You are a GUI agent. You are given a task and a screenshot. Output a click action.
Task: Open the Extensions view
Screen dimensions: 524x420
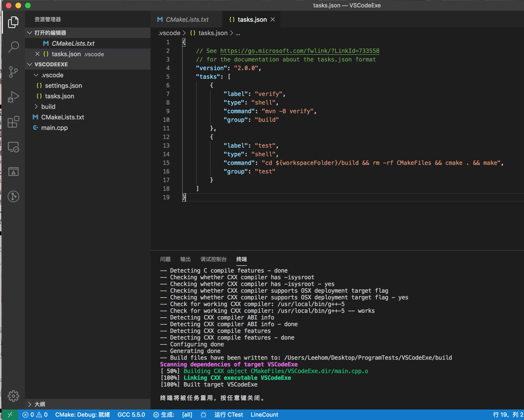[14, 122]
